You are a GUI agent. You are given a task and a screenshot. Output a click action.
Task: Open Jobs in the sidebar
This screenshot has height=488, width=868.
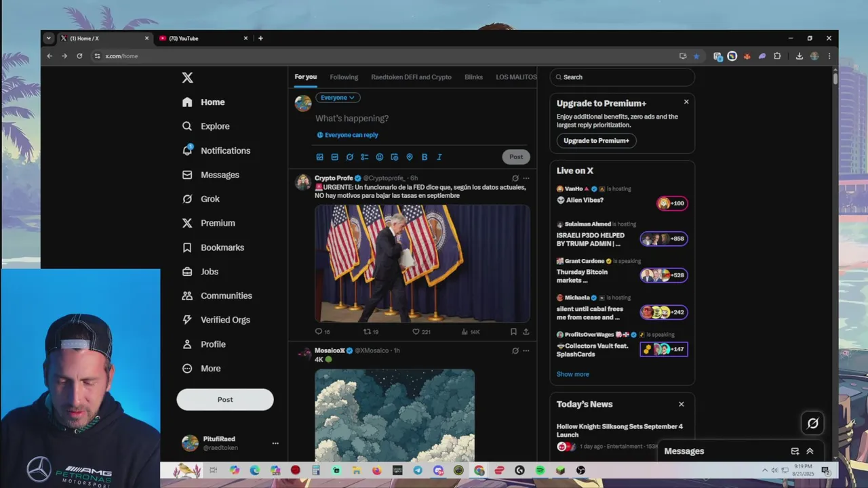[x=201, y=272]
